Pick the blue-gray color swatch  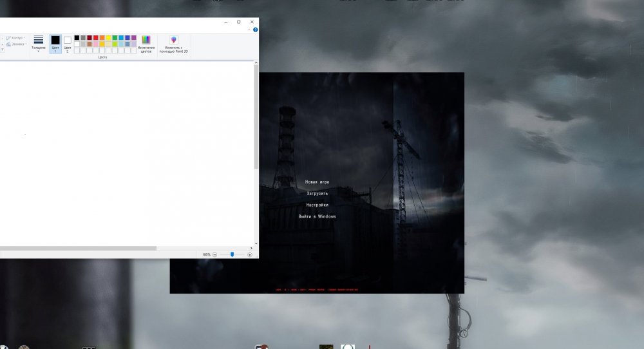point(128,44)
